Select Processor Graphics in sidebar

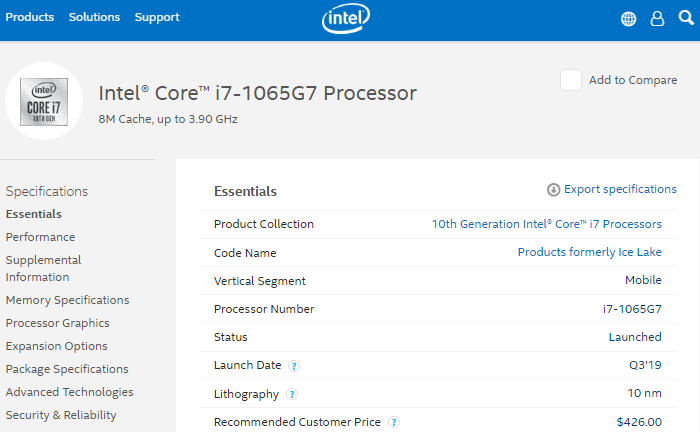pos(57,323)
